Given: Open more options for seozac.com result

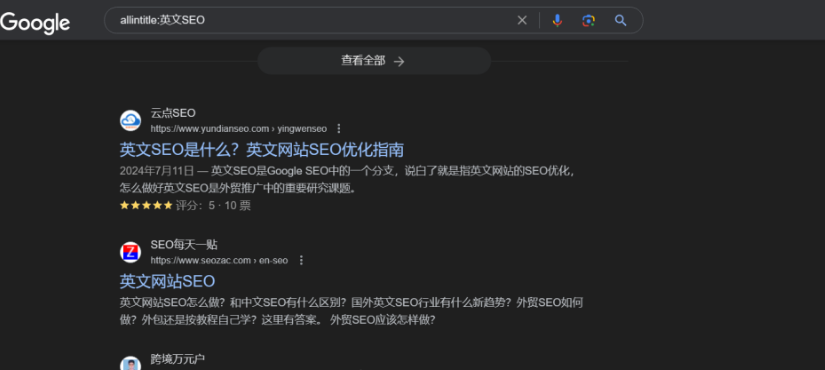Looking at the screenshot, I should pos(301,260).
